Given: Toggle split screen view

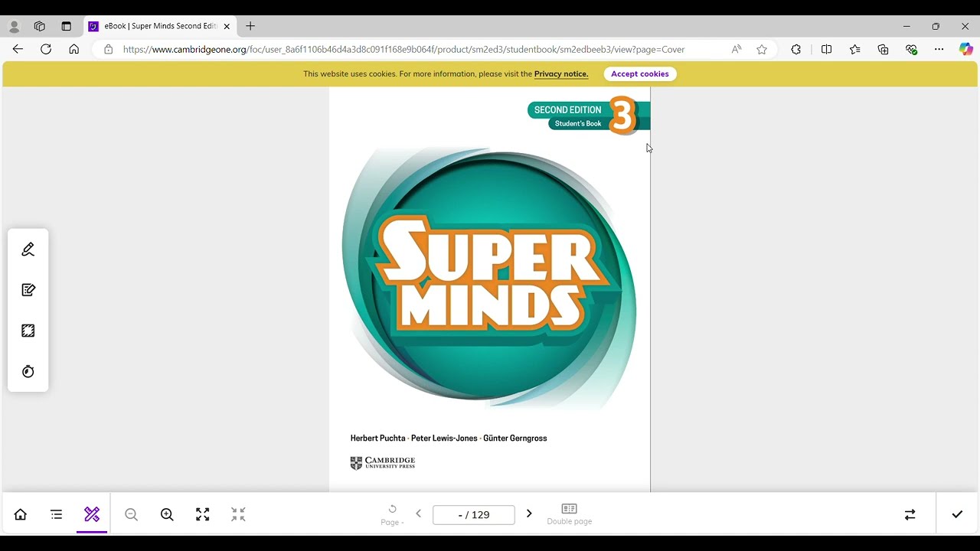Looking at the screenshot, I should 826,49.
